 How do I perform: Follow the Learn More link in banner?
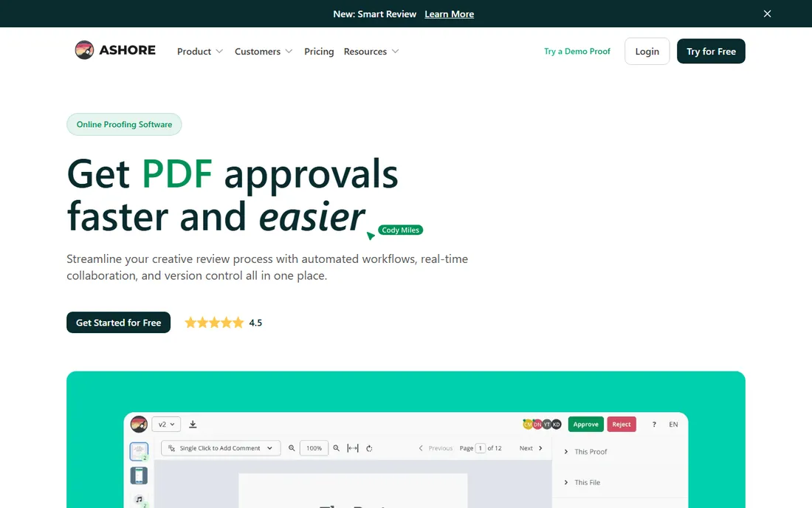[x=449, y=14]
